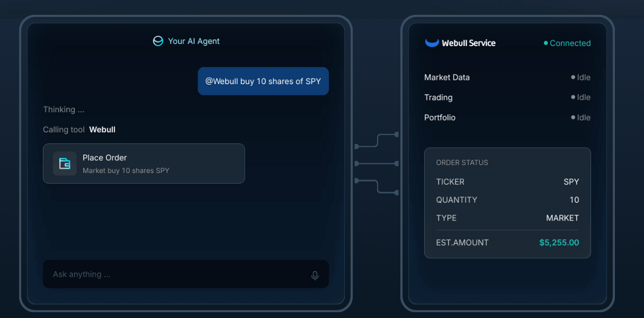Screen dimensions: 644x318
Task: Click the TYPE value 'MARKET'
Action: [562, 218]
